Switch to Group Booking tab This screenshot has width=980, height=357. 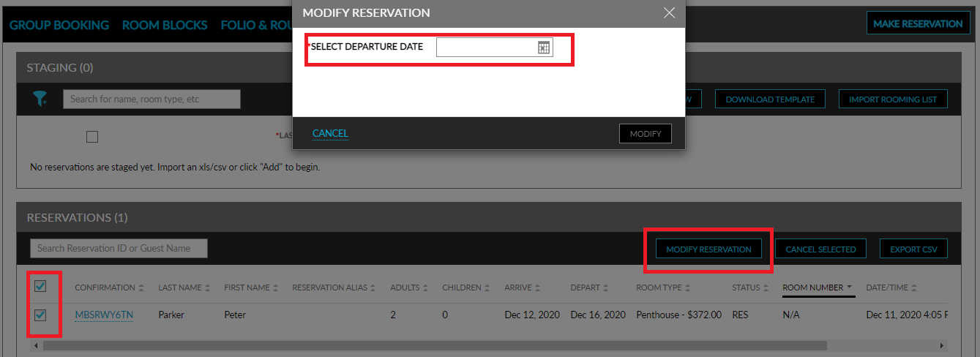[59, 25]
